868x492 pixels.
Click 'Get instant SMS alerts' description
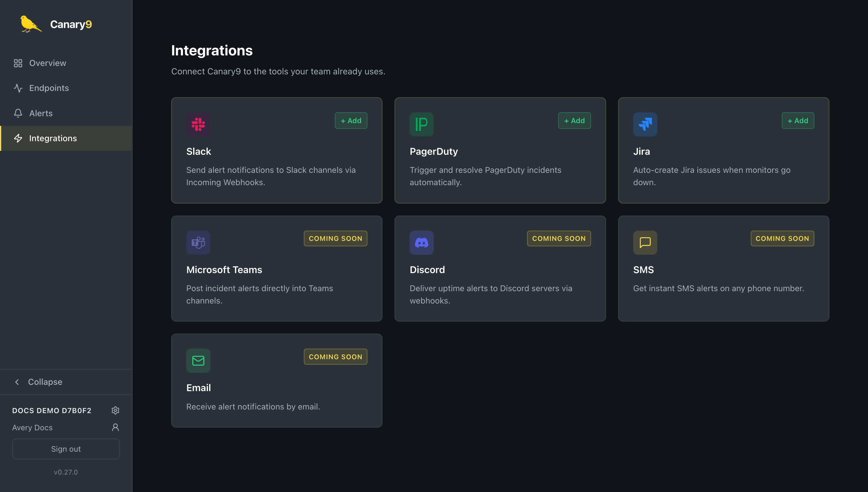pyautogui.click(x=718, y=288)
